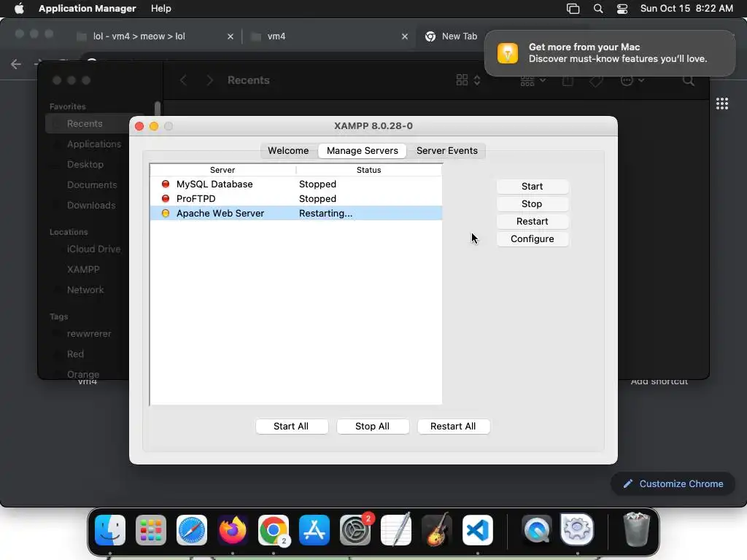Viewport: 747px width, 560px height.
Task: Open Finder's more actions dropdown
Action: [632, 80]
